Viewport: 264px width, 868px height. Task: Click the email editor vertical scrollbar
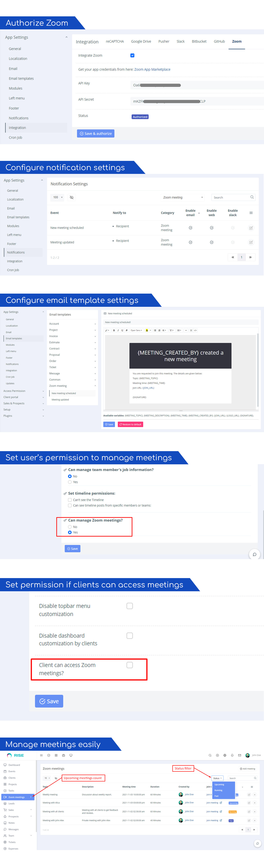point(258,370)
